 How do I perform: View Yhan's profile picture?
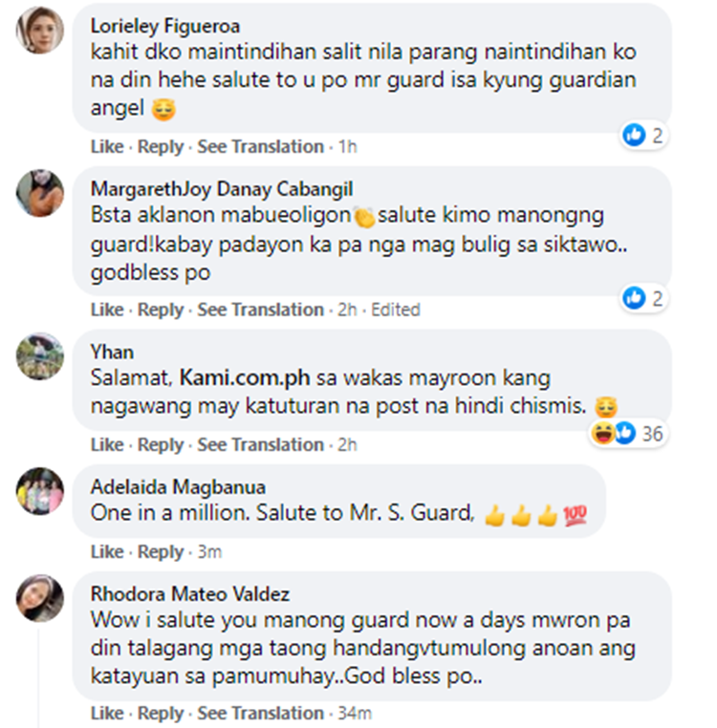40,356
